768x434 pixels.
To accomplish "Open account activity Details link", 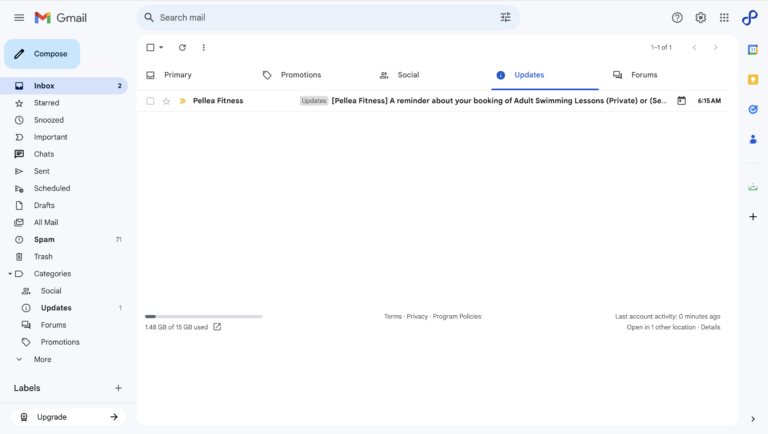I will [710, 327].
